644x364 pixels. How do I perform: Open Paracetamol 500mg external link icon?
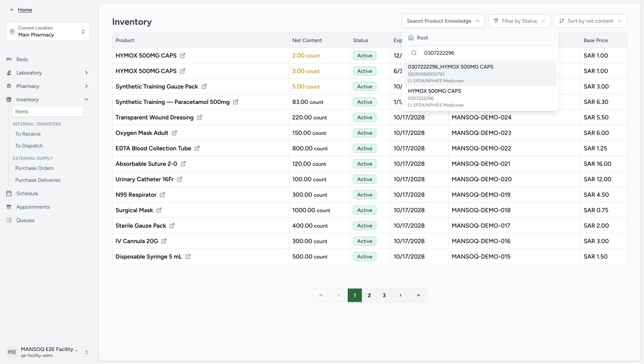pyautogui.click(x=236, y=102)
